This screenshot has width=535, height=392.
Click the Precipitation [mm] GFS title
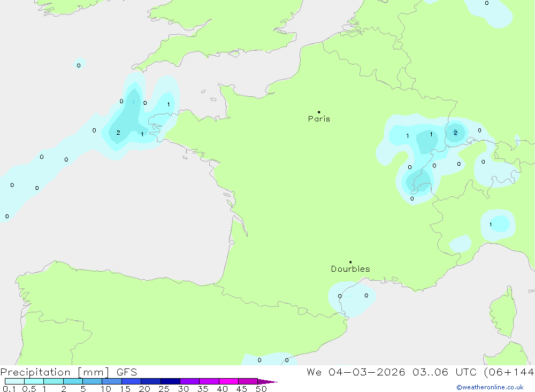click(x=68, y=372)
